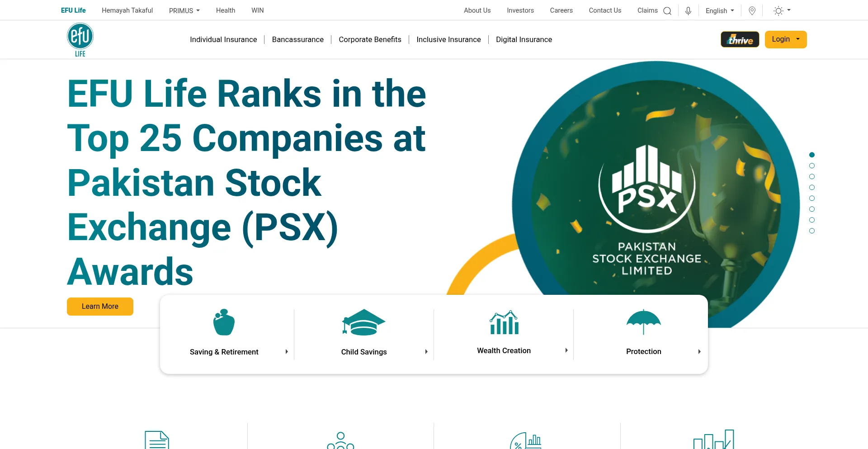Image resolution: width=868 pixels, height=449 pixels.
Task: Expand the PRIMUS dropdown
Action: point(184,11)
